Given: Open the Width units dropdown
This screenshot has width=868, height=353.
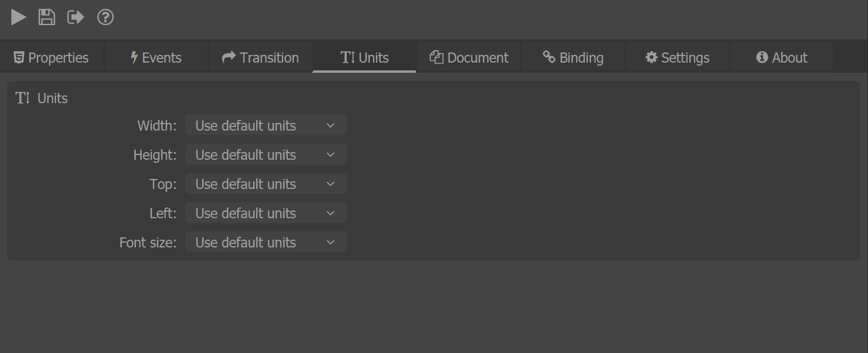Looking at the screenshot, I should [266, 125].
